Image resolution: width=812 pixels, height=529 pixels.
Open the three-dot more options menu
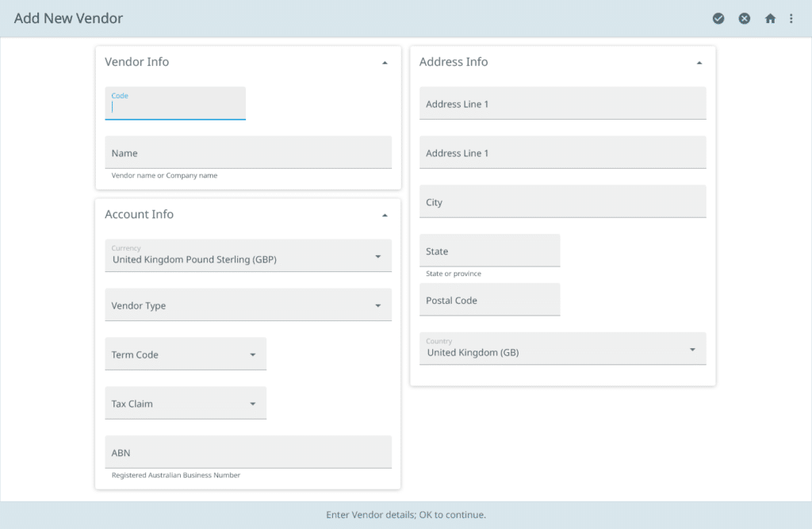pos(791,19)
